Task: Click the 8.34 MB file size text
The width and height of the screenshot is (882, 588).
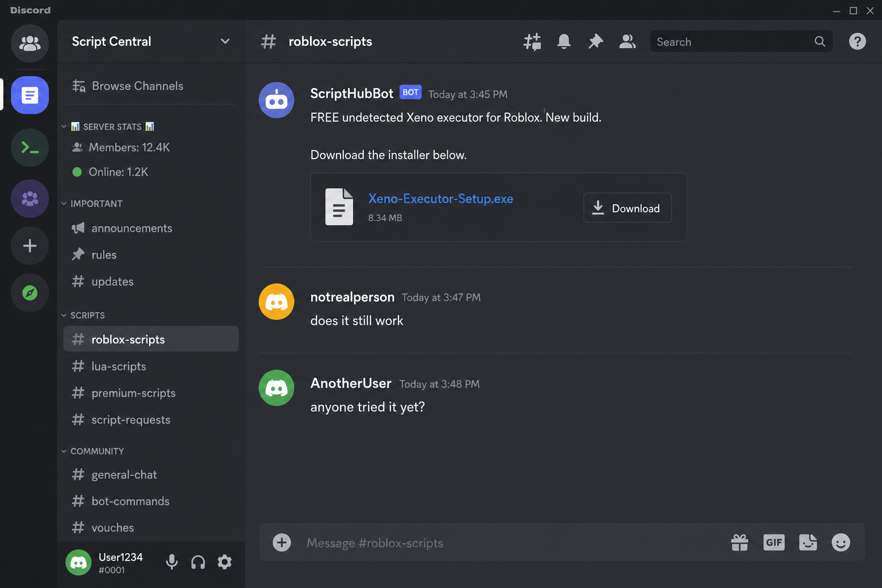Action: pyautogui.click(x=385, y=218)
